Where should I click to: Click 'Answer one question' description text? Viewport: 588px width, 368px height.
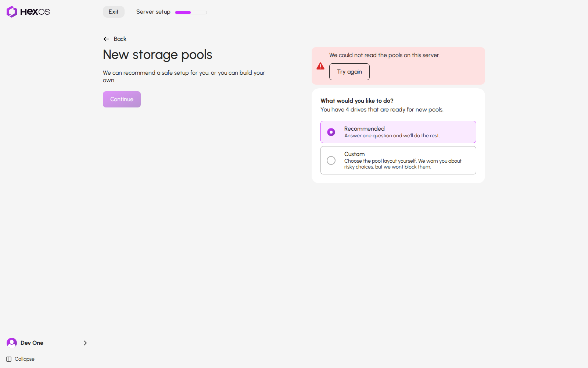[x=392, y=136]
